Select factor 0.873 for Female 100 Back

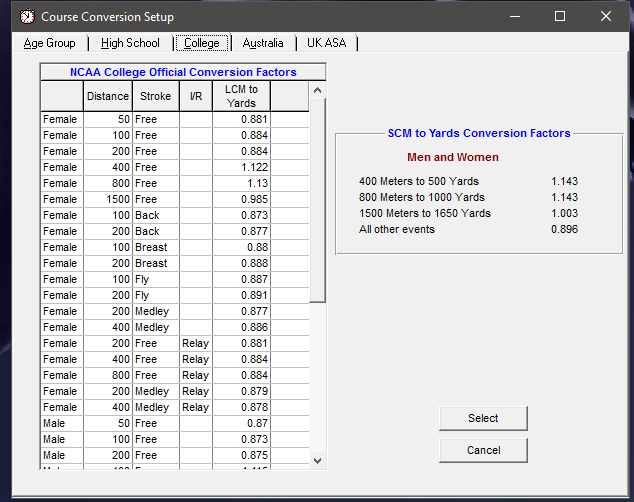point(241,215)
